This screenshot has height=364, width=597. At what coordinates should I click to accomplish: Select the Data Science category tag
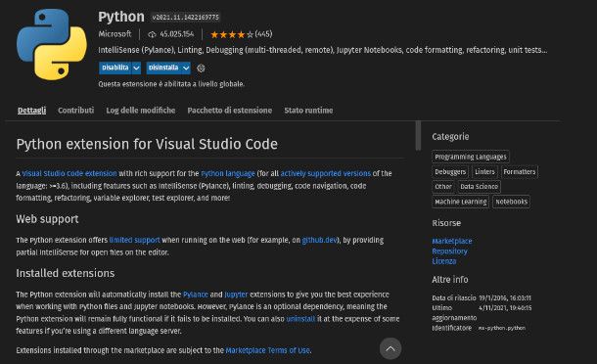pyautogui.click(x=479, y=187)
